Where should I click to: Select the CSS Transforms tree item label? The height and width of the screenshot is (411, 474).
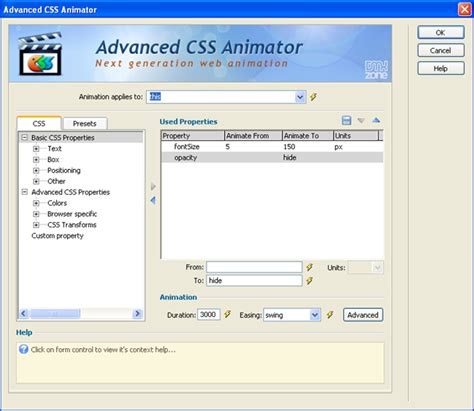point(72,225)
